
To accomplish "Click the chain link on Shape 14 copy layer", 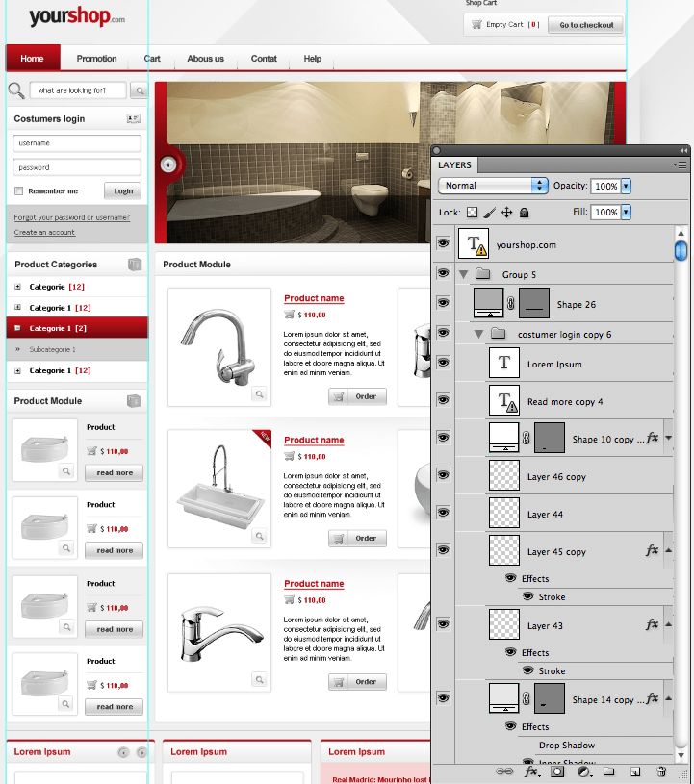I will 526,698.
